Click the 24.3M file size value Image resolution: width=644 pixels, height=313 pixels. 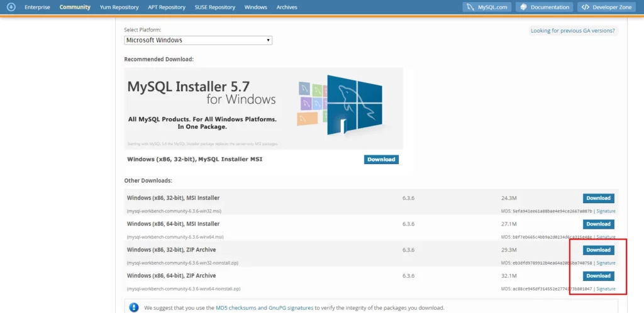509,198
